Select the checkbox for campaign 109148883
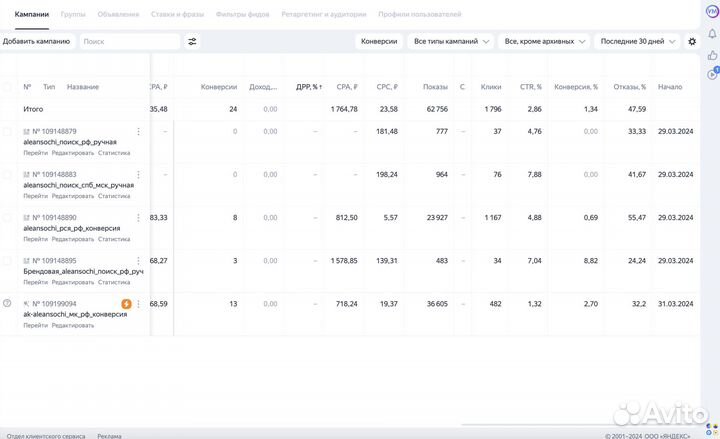720x439 pixels. (x=8, y=175)
